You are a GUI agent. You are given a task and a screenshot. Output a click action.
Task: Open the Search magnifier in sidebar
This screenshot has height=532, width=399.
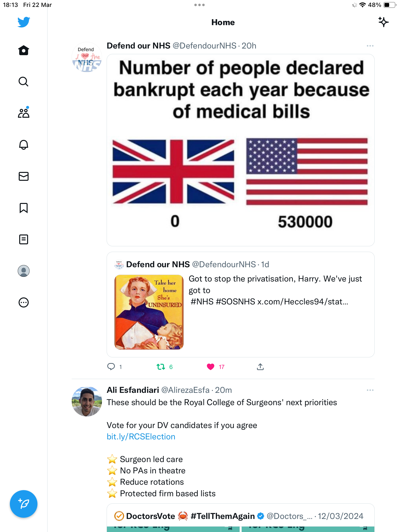24,82
